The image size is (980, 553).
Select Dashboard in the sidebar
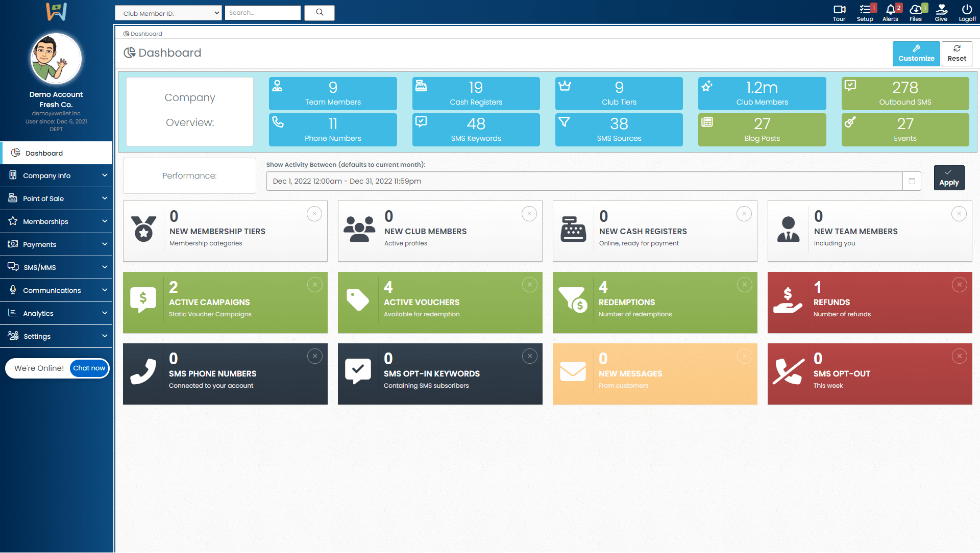[x=56, y=153]
